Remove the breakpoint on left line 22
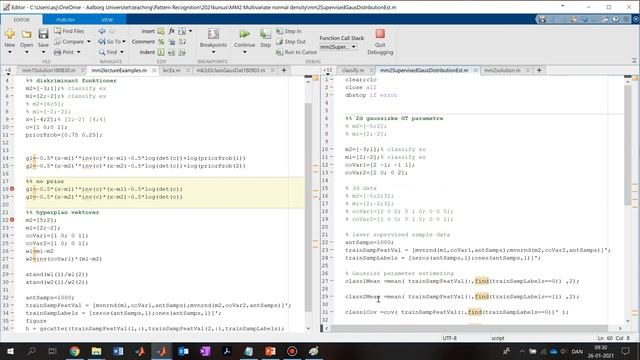This screenshot has height=360, width=640. 12,220
